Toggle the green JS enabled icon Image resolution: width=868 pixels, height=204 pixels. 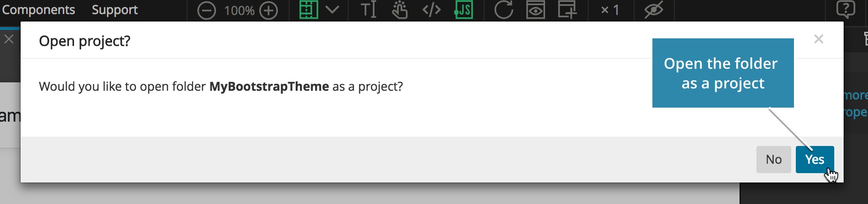coord(464,10)
